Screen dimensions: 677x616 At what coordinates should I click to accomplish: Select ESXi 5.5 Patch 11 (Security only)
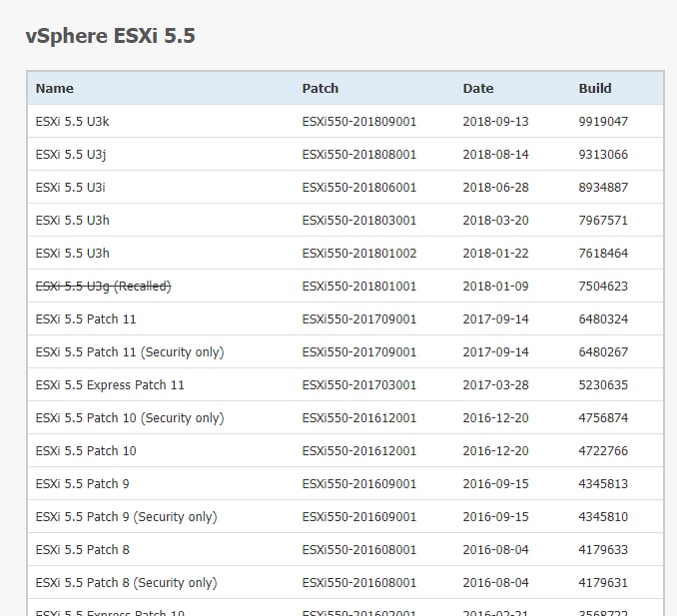point(130,352)
